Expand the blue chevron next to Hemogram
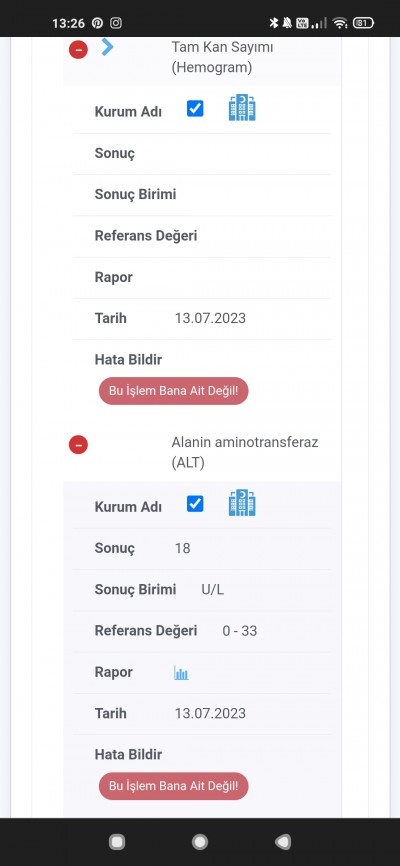Screen dimensions: 400x866 (108, 47)
